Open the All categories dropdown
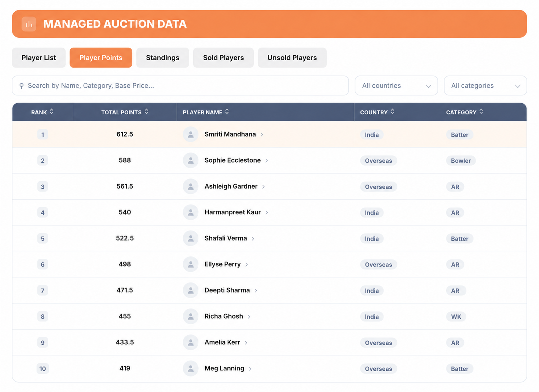The width and height of the screenshot is (539, 392). click(x=485, y=86)
